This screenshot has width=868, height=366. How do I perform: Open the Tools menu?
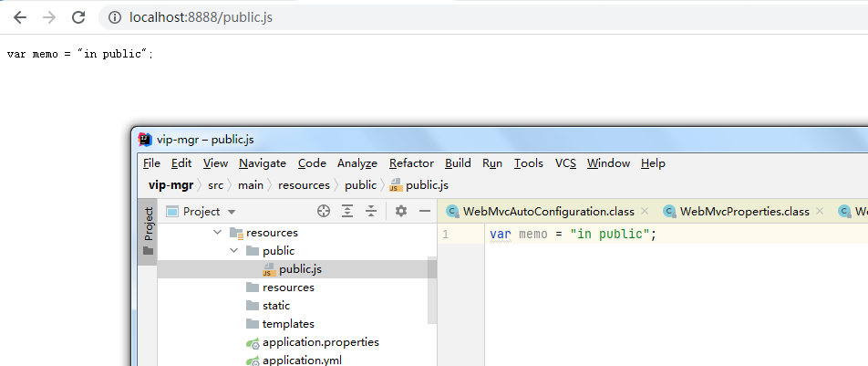click(x=528, y=163)
